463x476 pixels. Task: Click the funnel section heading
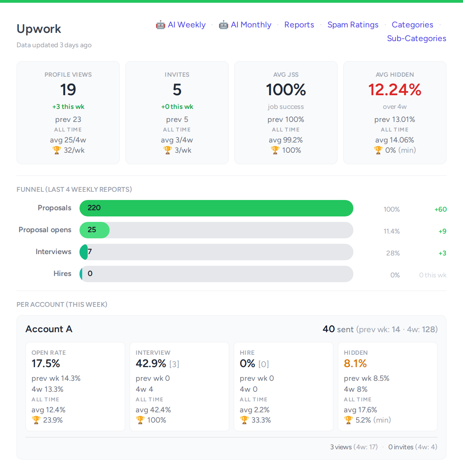click(x=74, y=189)
